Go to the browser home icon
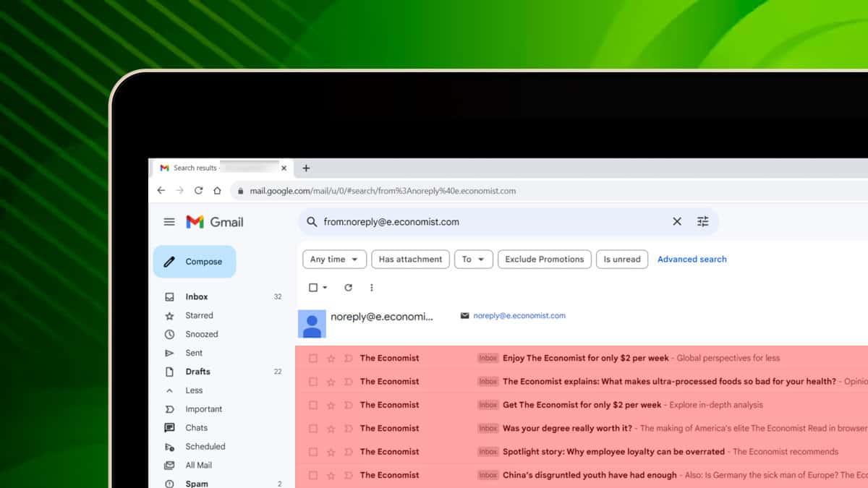The height and width of the screenshot is (488, 868). tap(217, 191)
